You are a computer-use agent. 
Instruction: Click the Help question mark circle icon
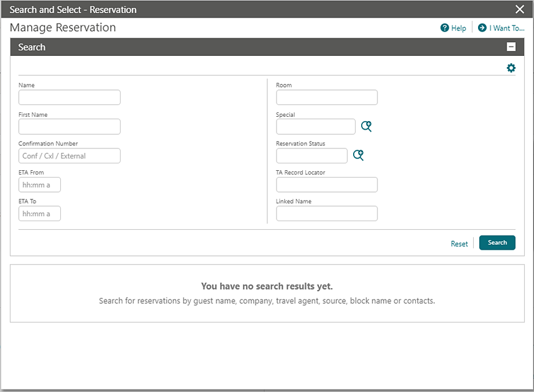pyautogui.click(x=445, y=28)
